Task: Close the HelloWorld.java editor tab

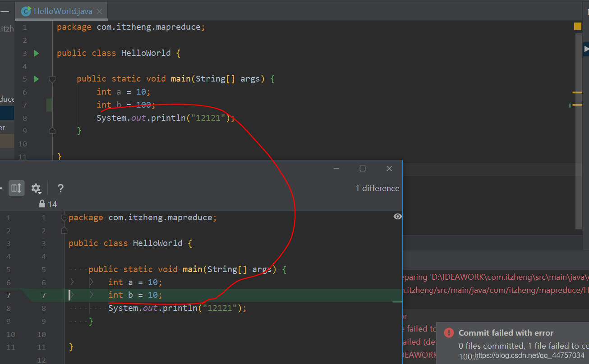Action: coord(100,12)
